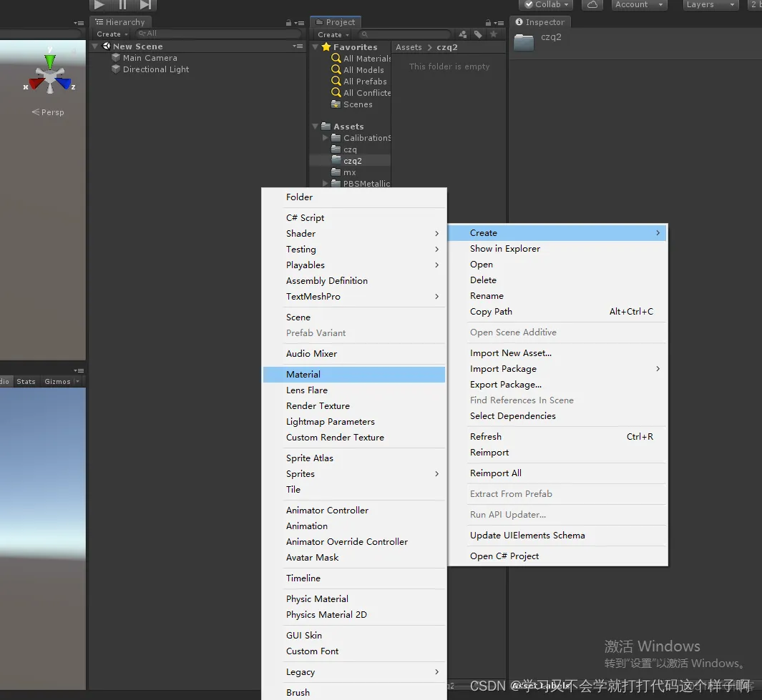Open the Account dropdown
This screenshot has width=762, height=700.
(x=638, y=5)
